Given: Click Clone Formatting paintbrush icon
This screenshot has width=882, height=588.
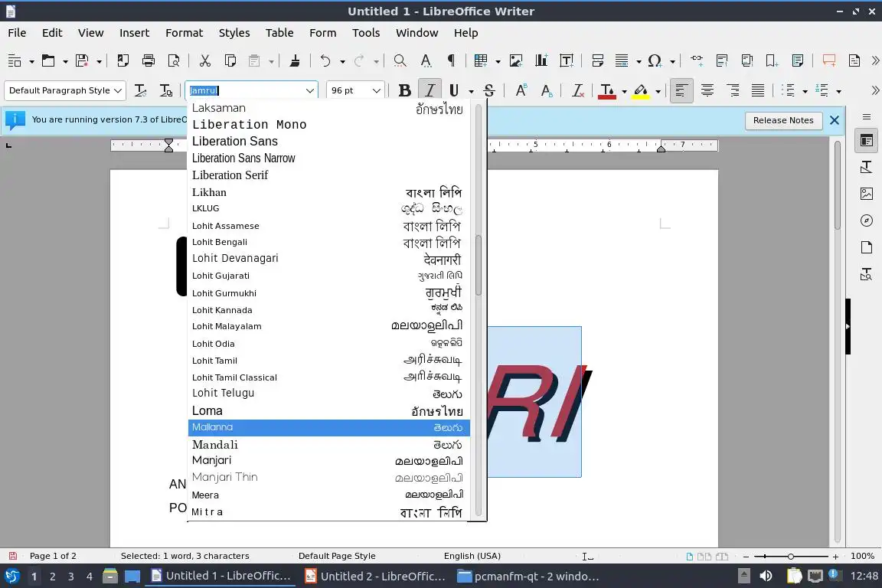Looking at the screenshot, I should point(294,60).
